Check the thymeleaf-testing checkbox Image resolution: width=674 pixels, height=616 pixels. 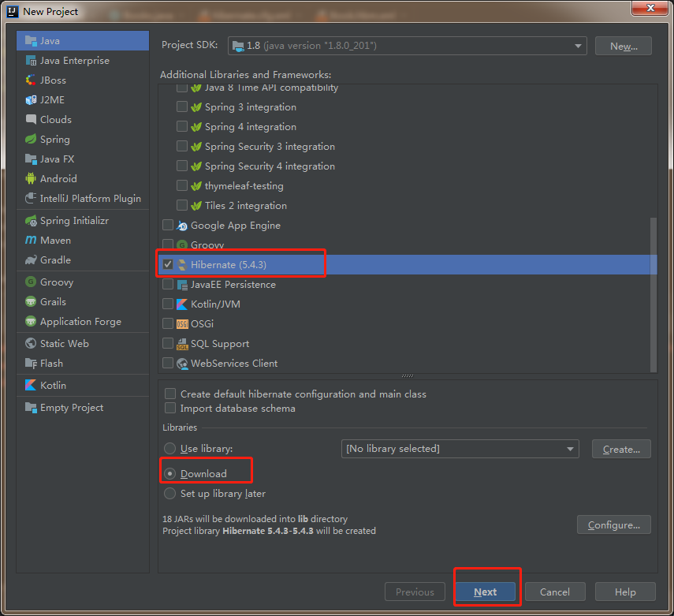coord(182,185)
